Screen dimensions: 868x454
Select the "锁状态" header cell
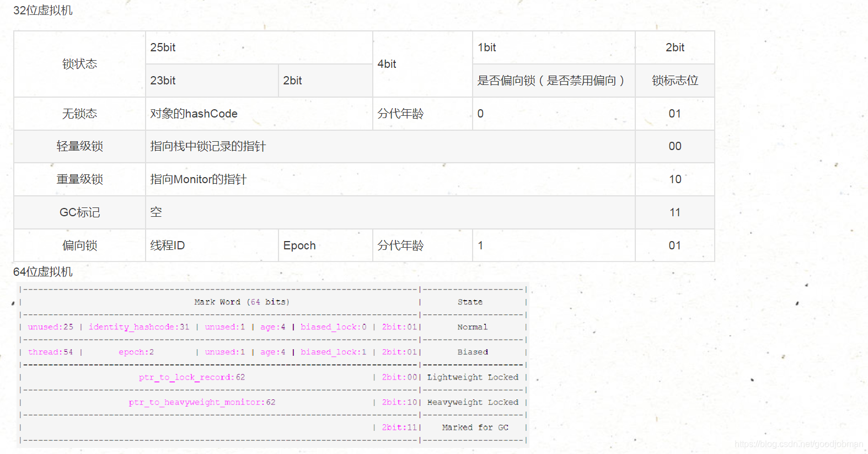pos(79,64)
